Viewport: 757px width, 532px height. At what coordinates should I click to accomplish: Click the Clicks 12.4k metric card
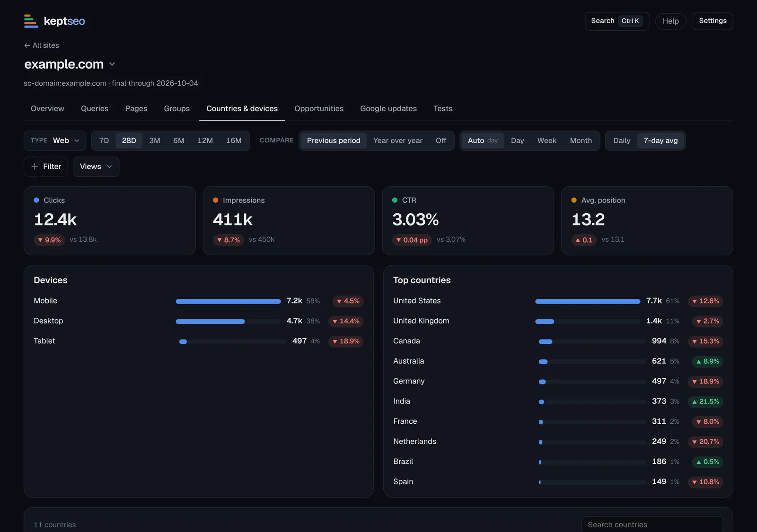(110, 221)
